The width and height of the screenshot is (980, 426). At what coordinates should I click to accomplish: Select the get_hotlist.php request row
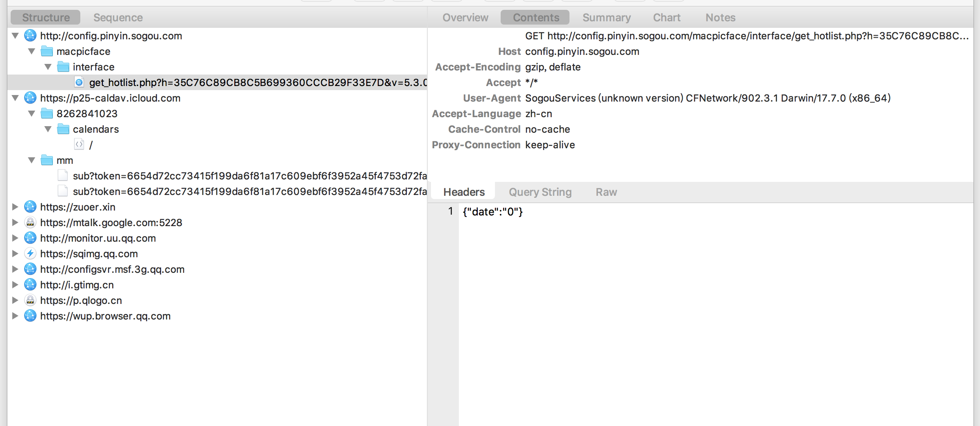(x=217, y=82)
